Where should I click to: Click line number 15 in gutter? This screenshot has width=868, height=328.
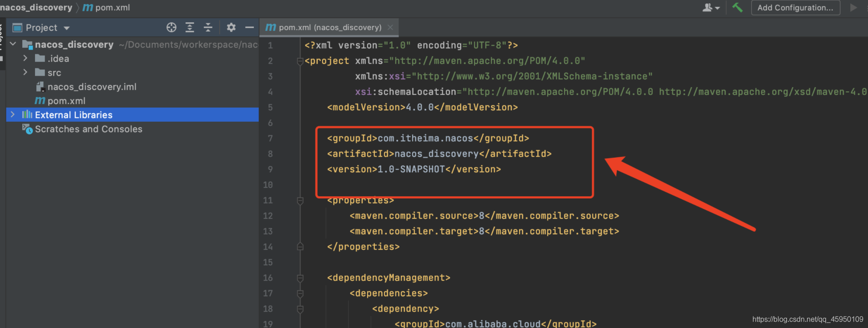click(x=268, y=262)
